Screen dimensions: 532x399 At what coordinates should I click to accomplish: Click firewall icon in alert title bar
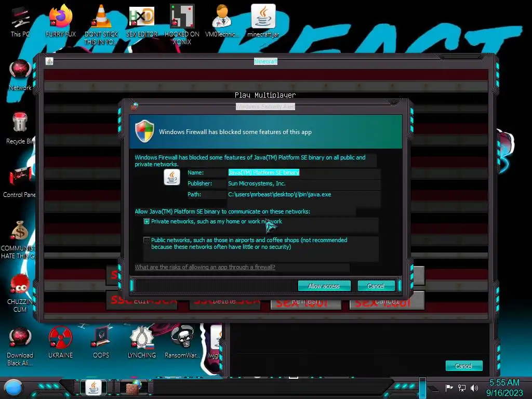point(135,107)
